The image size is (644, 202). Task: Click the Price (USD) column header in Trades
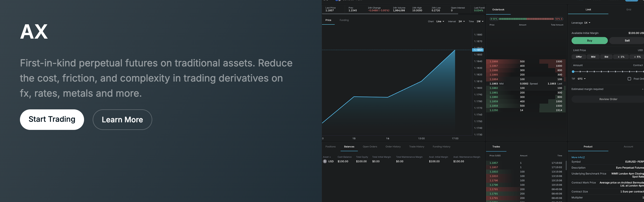pos(495,156)
